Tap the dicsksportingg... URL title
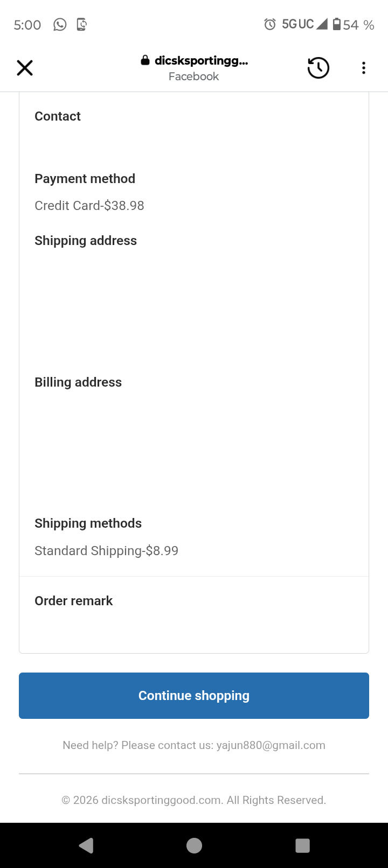 201,61
